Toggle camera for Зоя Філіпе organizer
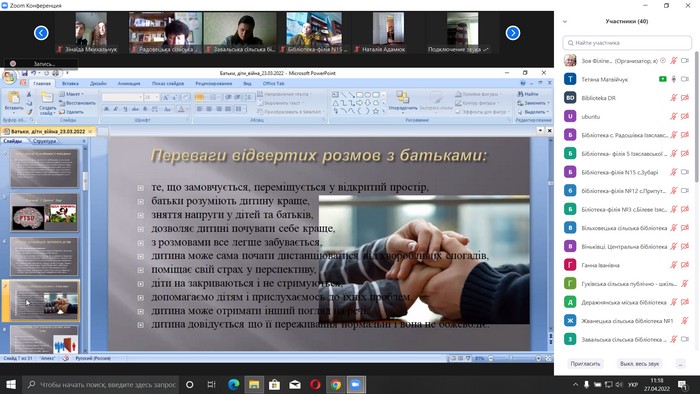700x394 pixels. [x=685, y=60]
